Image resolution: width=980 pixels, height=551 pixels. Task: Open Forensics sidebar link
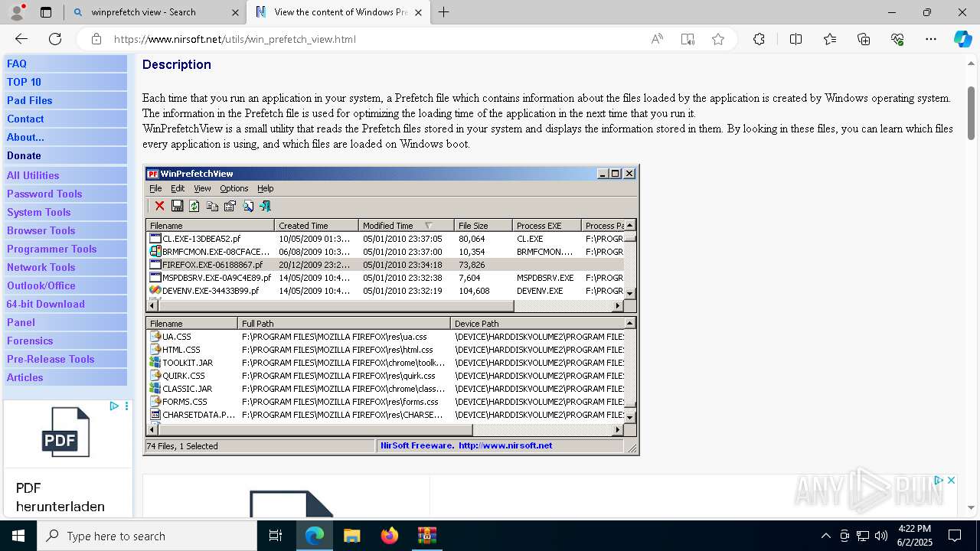[x=30, y=341]
